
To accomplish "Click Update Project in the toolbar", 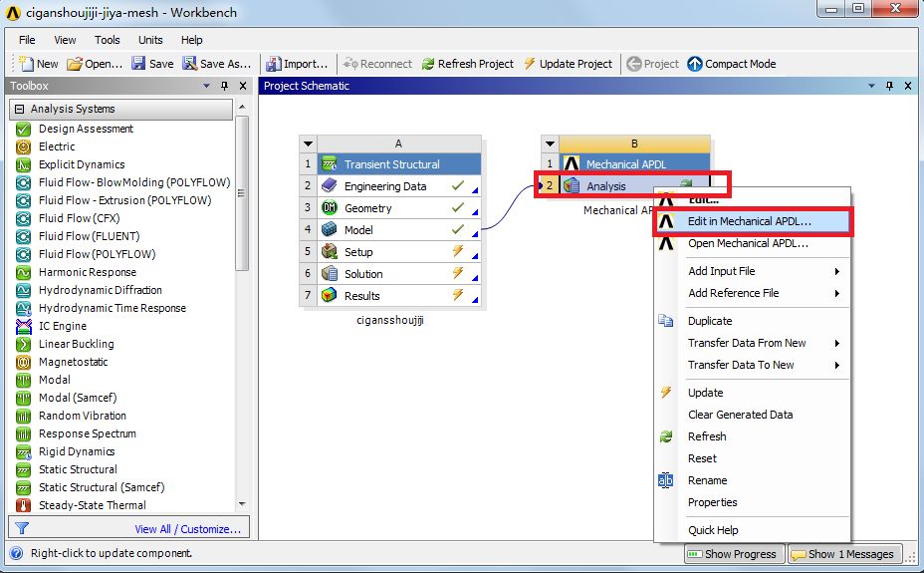I will click(x=569, y=64).
